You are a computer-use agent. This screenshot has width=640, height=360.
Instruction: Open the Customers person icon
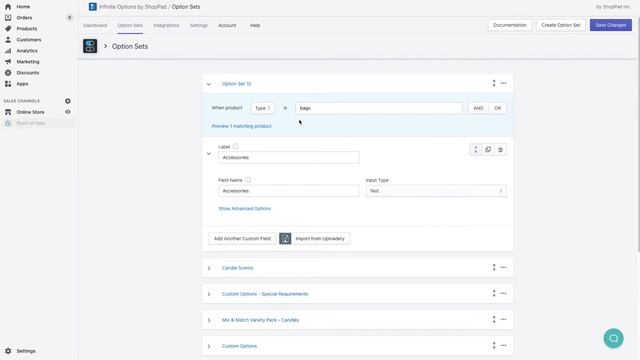point(8,40)
